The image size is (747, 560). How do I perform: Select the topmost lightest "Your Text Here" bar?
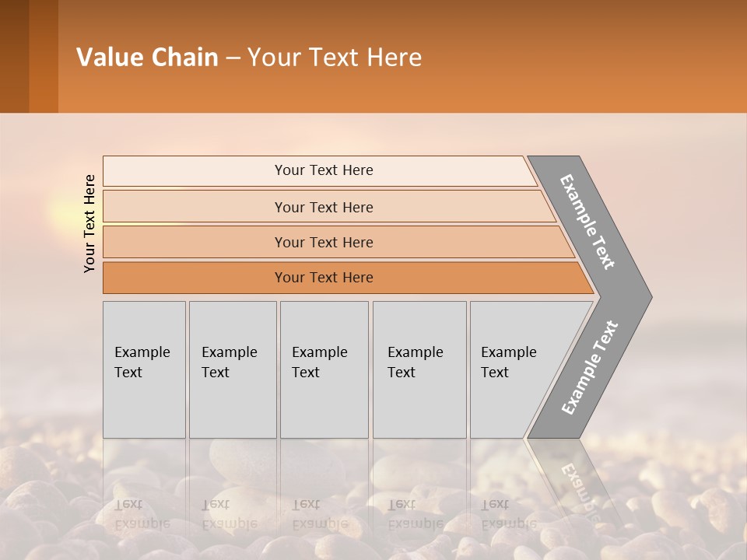[324, 170]
